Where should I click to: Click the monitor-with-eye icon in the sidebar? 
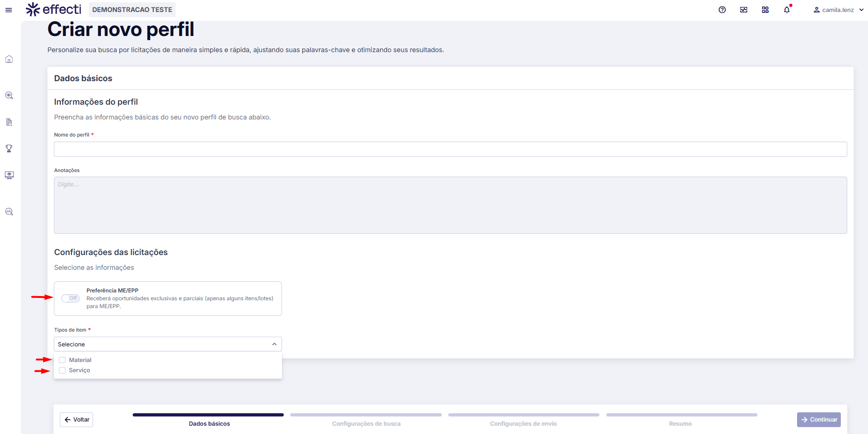(9, 175)
